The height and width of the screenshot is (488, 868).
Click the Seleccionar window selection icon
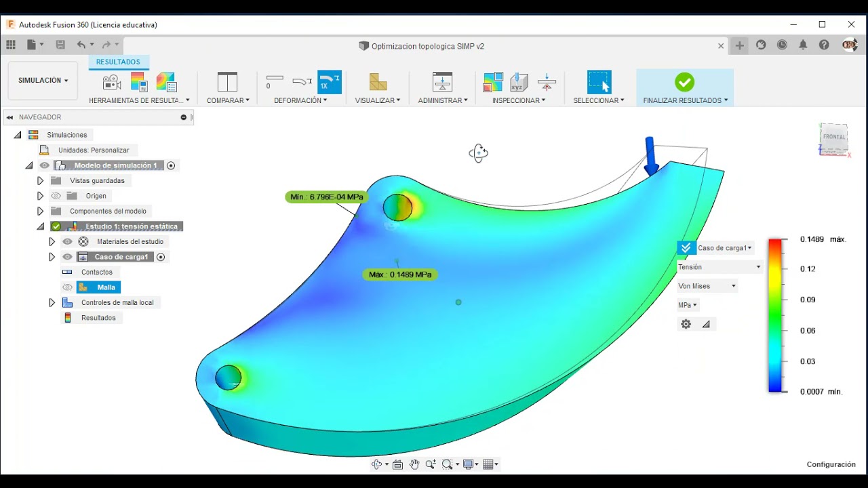tap(599, 82)
